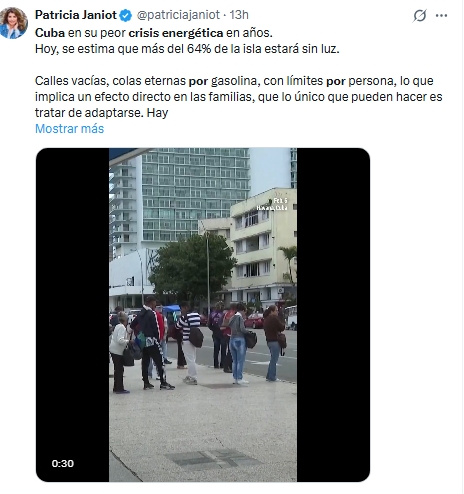Play the Havana street video
The image size is (464, 494).
pyautogui.click(x=203, y=315)
